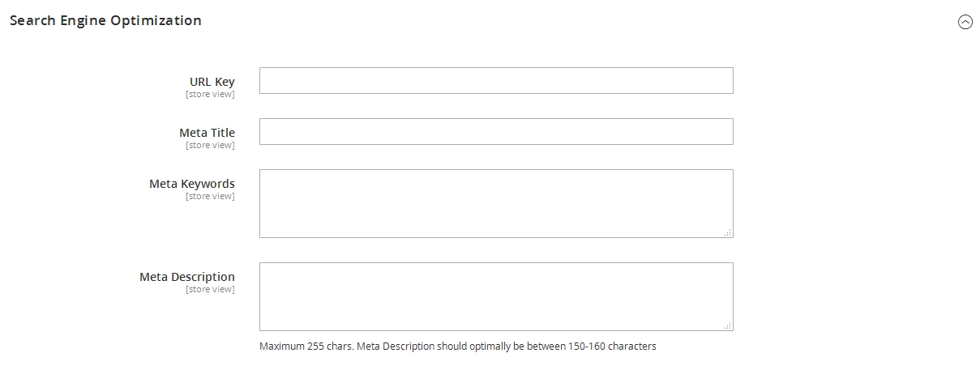Image resolution: width=980 pixels, height=370 pixels.
Task: Select the Meta Keywords label
Action: [191, 184]
